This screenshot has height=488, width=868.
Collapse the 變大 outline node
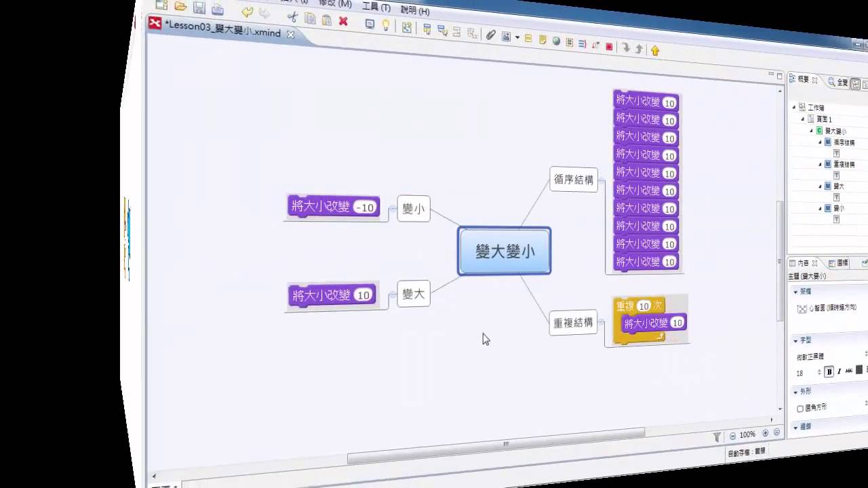point(820,186)
